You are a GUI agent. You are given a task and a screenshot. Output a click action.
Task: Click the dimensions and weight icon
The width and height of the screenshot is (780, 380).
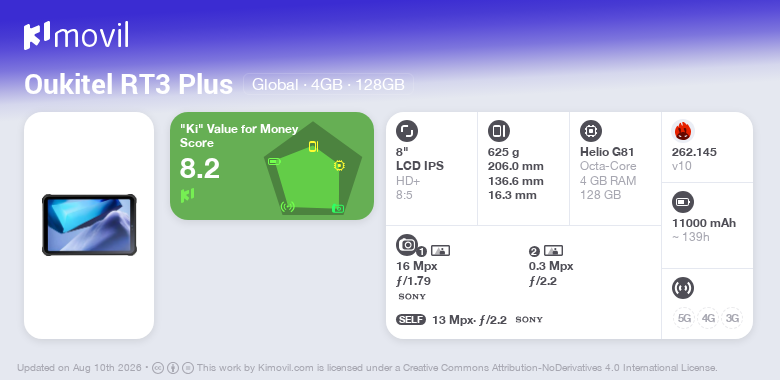pyautogui.click(x=499, y=131)
